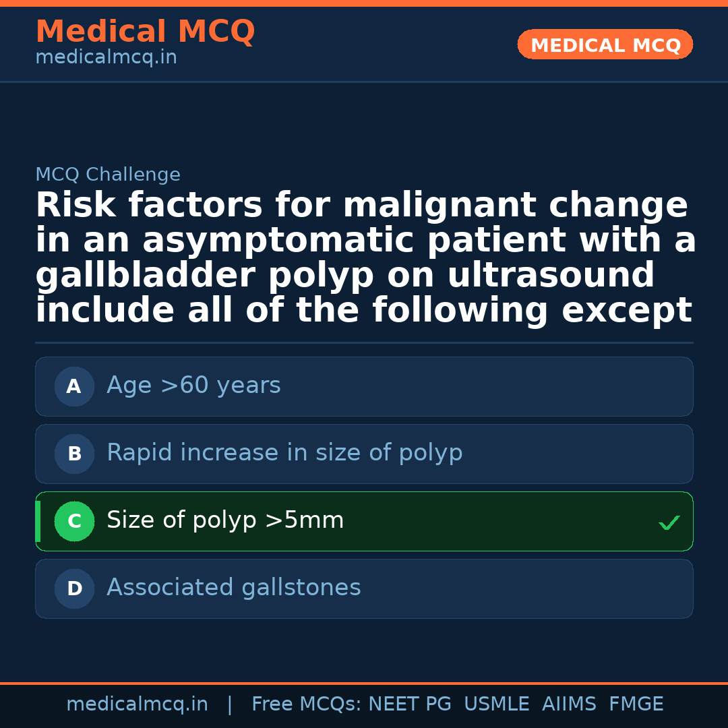This screenshot has width=728, height=728.
Task: Click 'Free MCQs: NEET PG USMLE AIIMS FMGE' text
Action: point(457,704)
